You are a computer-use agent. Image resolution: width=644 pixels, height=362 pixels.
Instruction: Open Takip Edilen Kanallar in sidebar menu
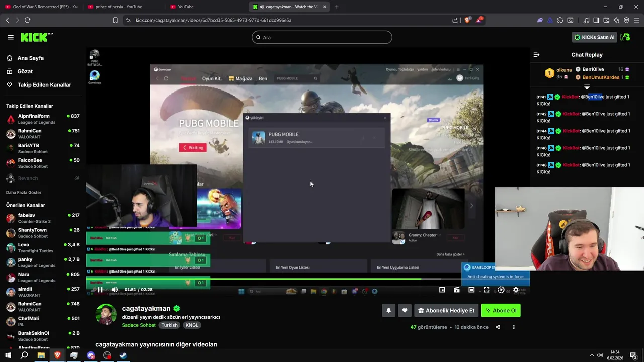click(44, 85)
